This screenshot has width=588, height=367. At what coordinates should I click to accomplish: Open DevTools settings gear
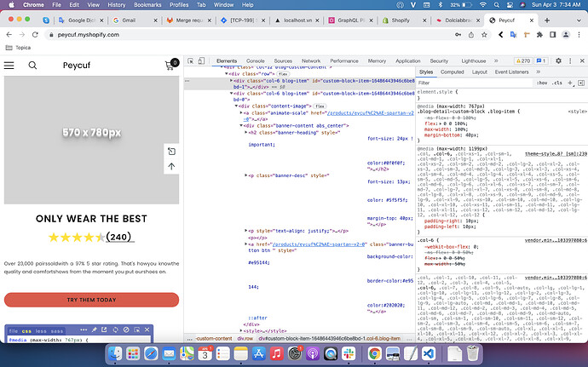[x=558, y=60]
